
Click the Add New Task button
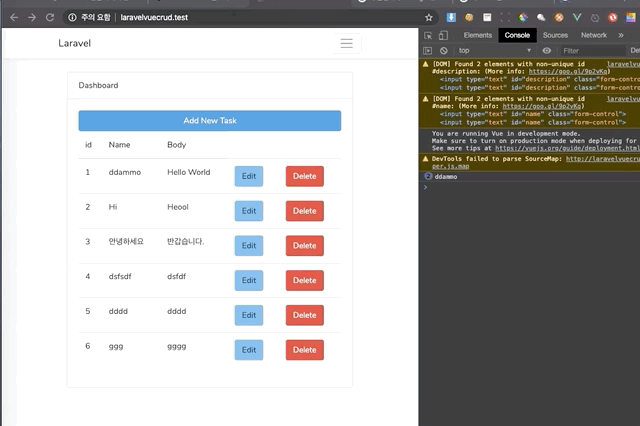pyautogui.click(x=210, y=121)
